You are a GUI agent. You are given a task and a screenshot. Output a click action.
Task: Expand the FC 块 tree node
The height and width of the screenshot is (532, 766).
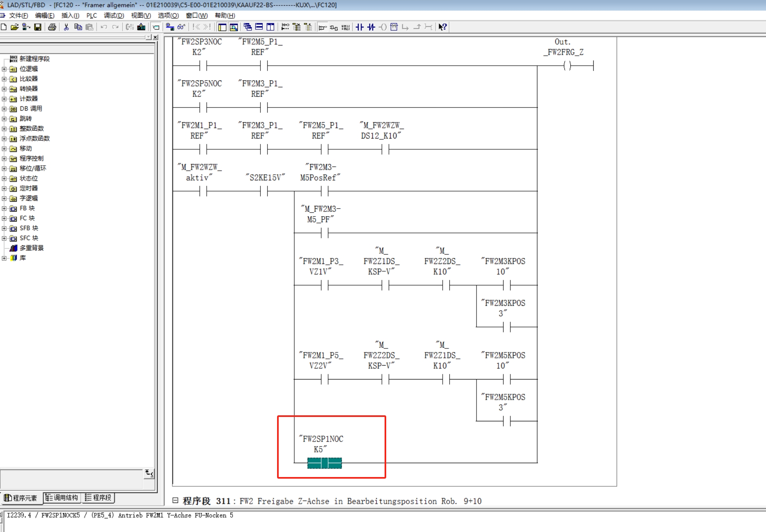tap(4, 218)
